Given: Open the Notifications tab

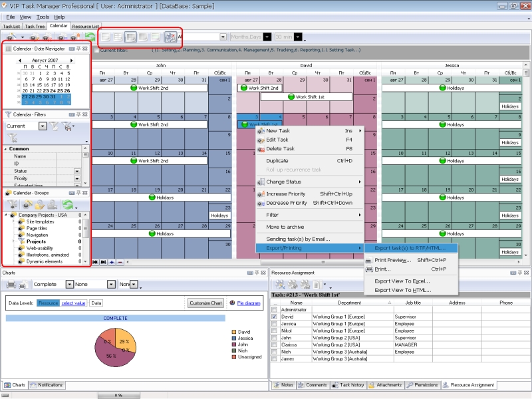Looking at the screenshot, I should tap(47, 385).
